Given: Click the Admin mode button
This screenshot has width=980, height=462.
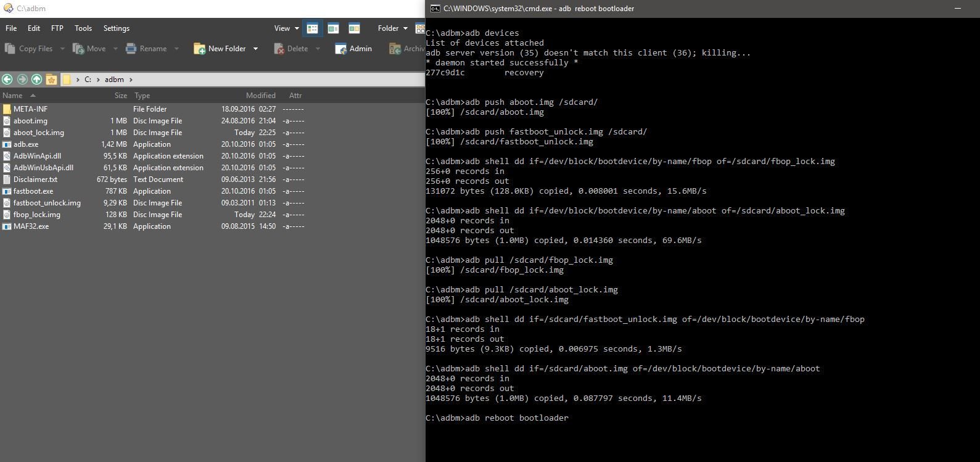Looking at the screenshot, I should pyautogui.click(x=353, y=49).
